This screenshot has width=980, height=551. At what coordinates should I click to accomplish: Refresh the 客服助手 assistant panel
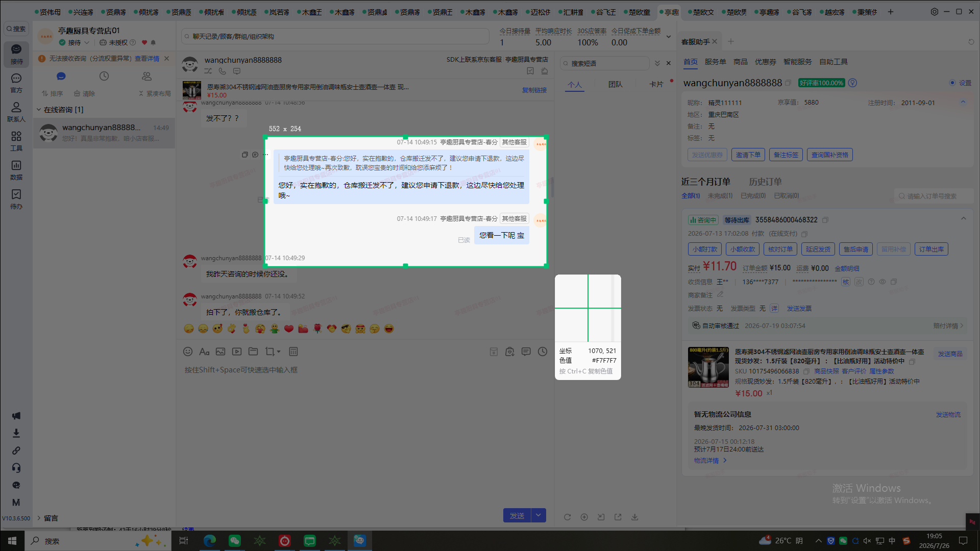point(971,42)
